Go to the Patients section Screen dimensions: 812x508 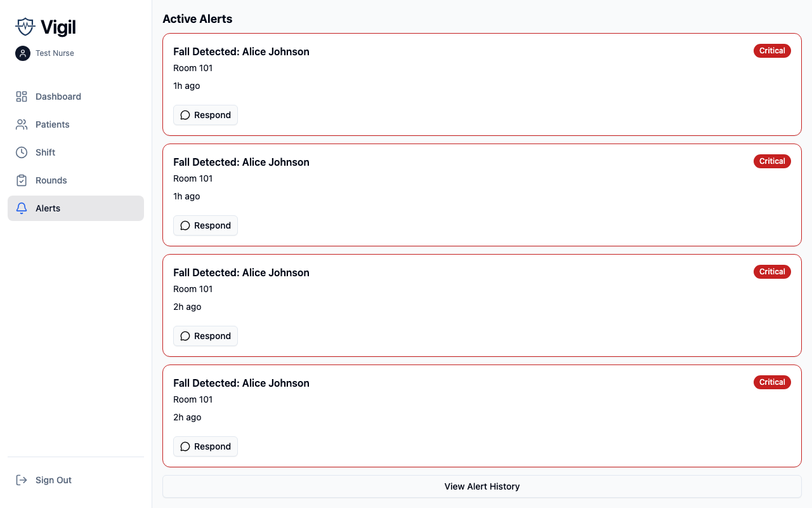[x=53, y=124]
